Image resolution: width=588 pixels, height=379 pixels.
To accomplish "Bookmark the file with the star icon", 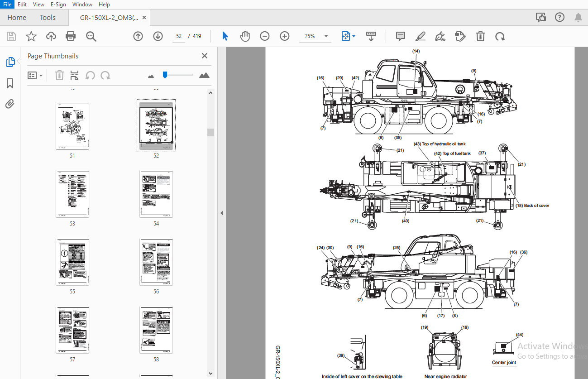I will [31, 37].
